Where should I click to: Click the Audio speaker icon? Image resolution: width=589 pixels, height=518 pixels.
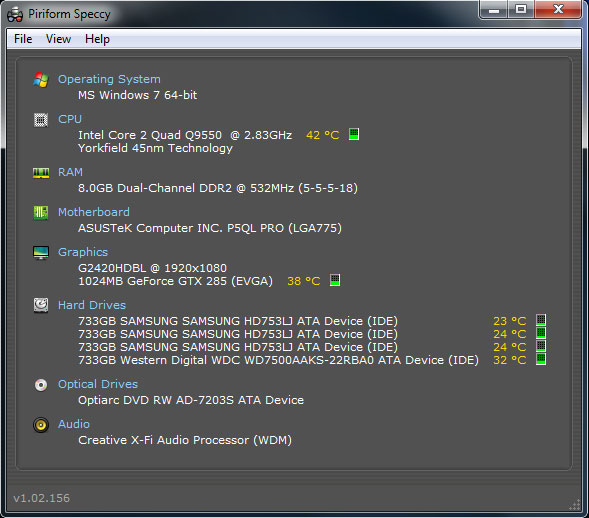tap(41, 425)
